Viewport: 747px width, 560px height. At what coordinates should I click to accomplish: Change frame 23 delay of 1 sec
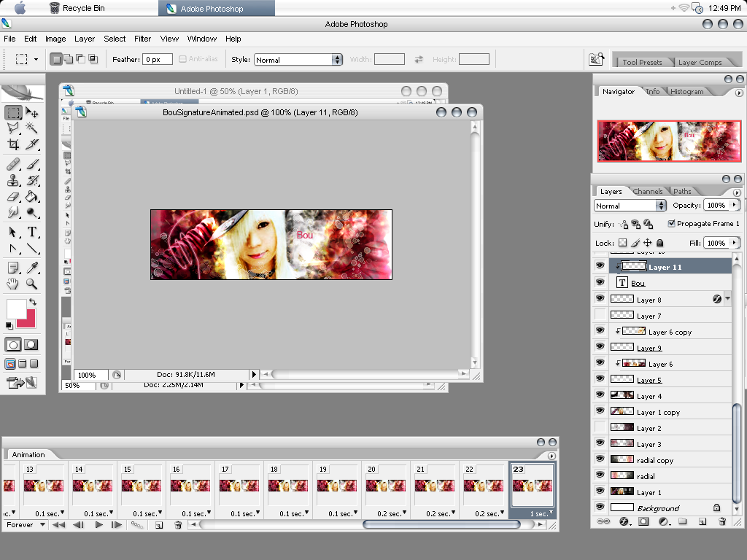point(541,513)
